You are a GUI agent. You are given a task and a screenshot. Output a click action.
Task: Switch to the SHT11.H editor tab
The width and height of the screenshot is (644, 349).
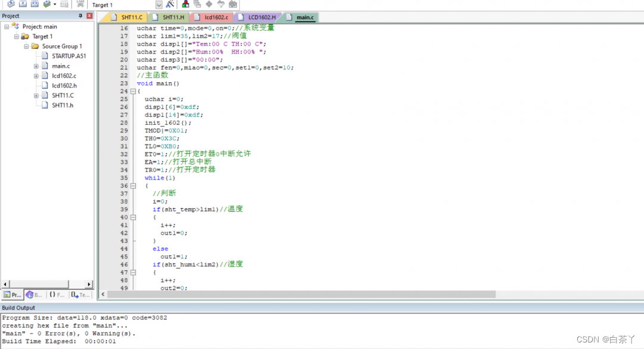click(168, 17)
